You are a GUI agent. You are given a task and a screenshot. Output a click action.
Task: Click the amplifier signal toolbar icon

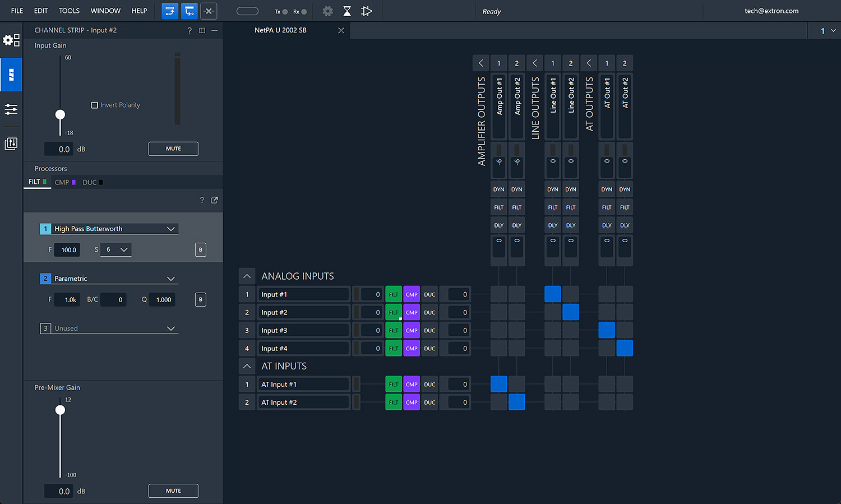click(x=367, y=11)
